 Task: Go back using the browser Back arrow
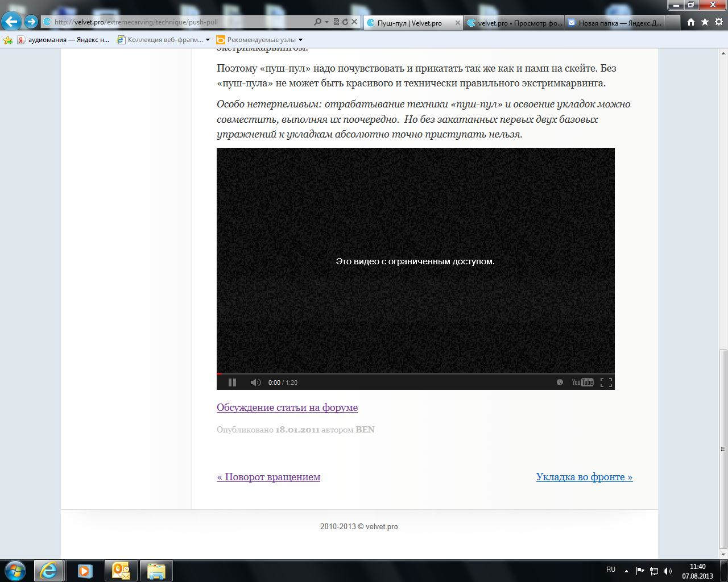click(12, 22)
